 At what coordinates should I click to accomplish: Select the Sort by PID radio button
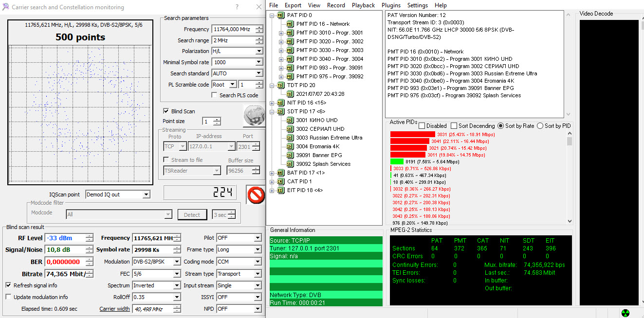540,126
